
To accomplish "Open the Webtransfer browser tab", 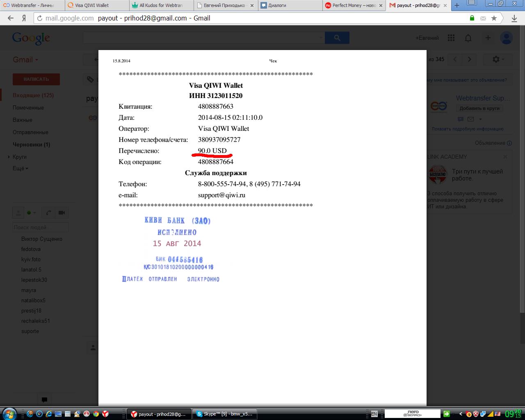I will pos(32,5).
